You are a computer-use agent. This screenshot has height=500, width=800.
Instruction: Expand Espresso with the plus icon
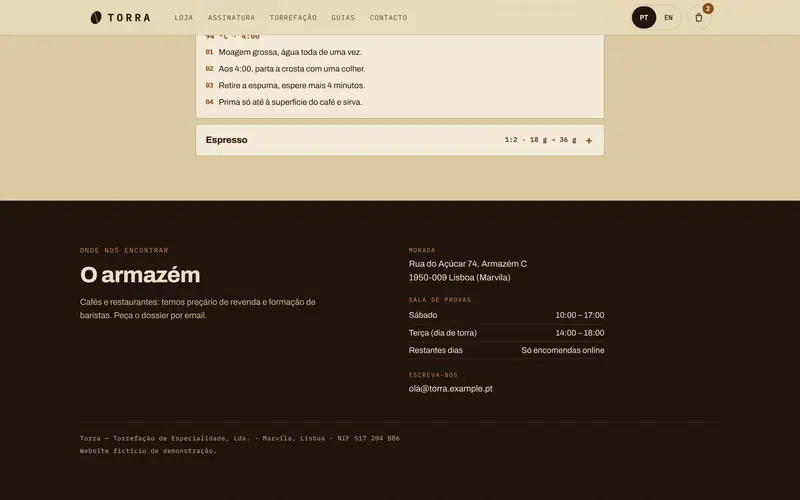click(589, 141)
